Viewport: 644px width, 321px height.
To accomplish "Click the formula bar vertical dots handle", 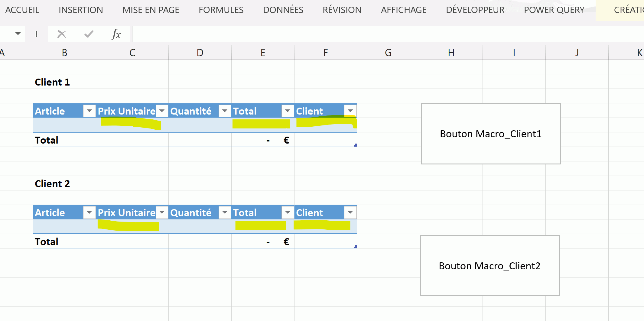I will click(x=36, y=34).
